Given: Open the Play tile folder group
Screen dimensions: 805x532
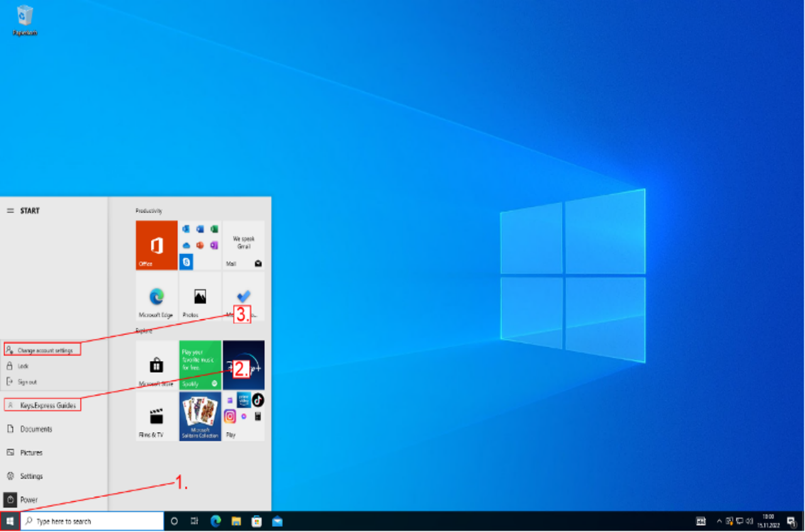Looking at the screenshot, I should pyautogui.click(x=243, y=416).
